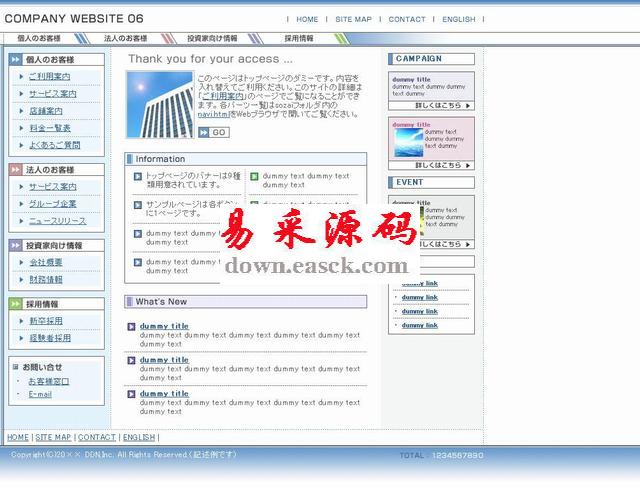Viewport: 640px width, 488px height.
Task: Open the E-mail contact link
Action: click(x=40, y=394)
